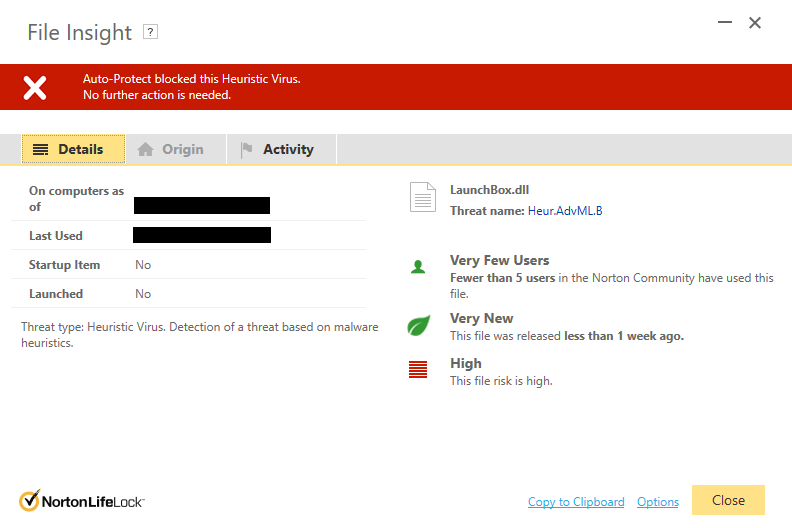792x528 pixels.
Task: Click the 'This file risk is high.' text
Action: click(501, 381)
